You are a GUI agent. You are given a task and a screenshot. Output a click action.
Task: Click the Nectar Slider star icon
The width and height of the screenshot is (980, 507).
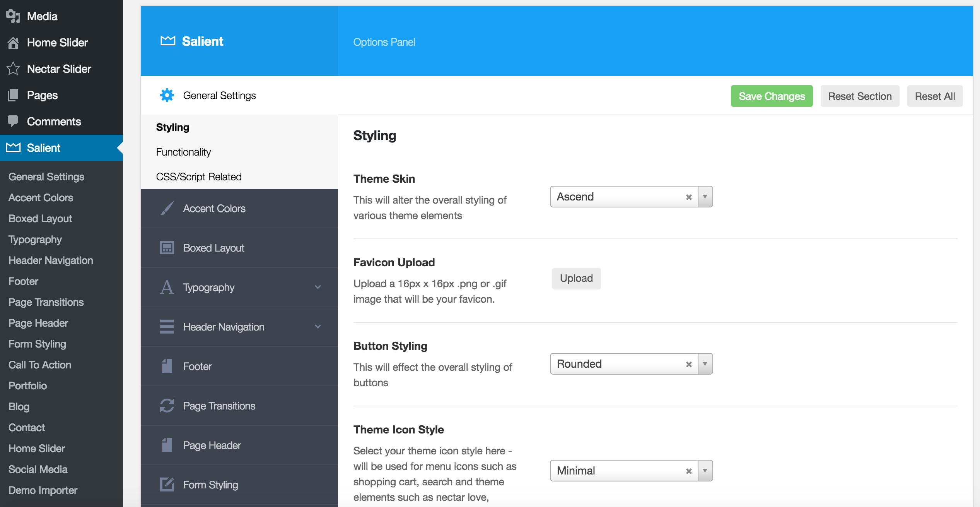point(13,69)
